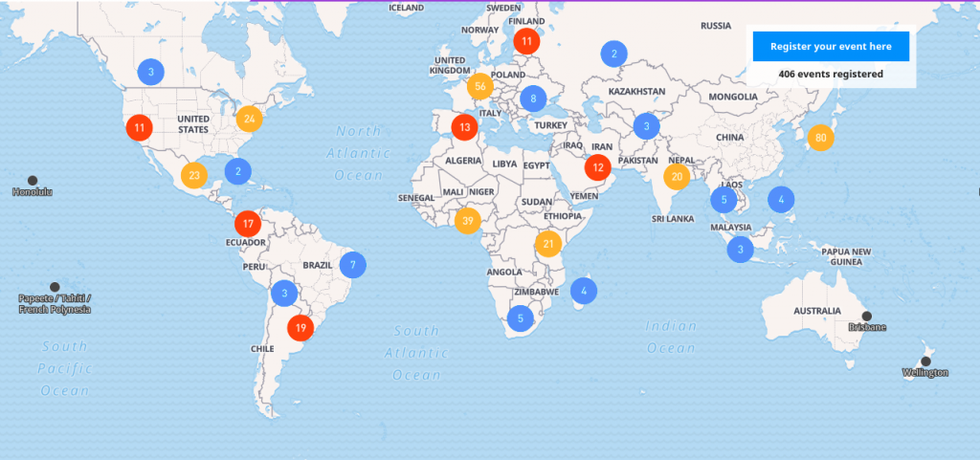Image resolution: width=980 pixels, height=460 pixels.
Task: Open the 80 events cluster over Japan
Action: click(x=820, y=138)
